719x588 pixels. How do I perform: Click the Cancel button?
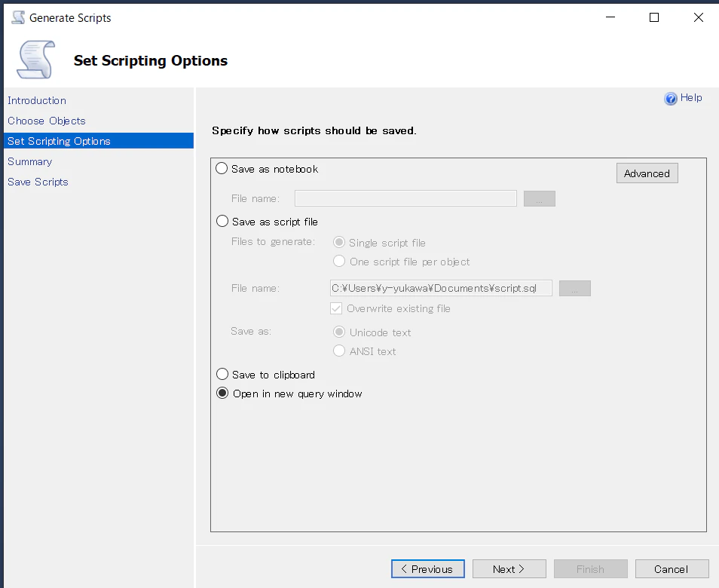pos(672,568)
